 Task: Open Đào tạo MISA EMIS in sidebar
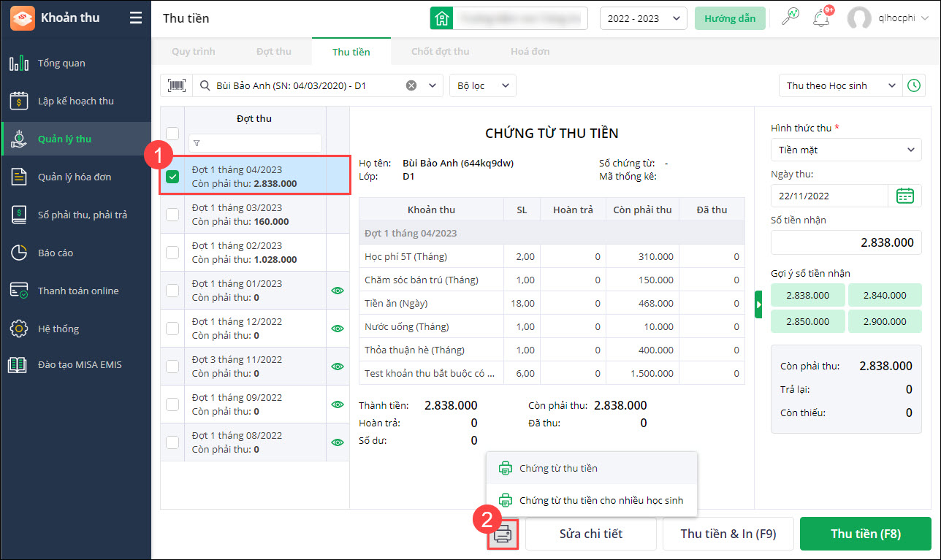coord(75,364)
